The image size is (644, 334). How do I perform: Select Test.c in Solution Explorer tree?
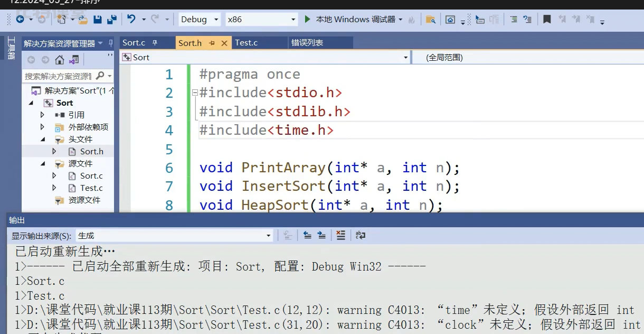91,188
